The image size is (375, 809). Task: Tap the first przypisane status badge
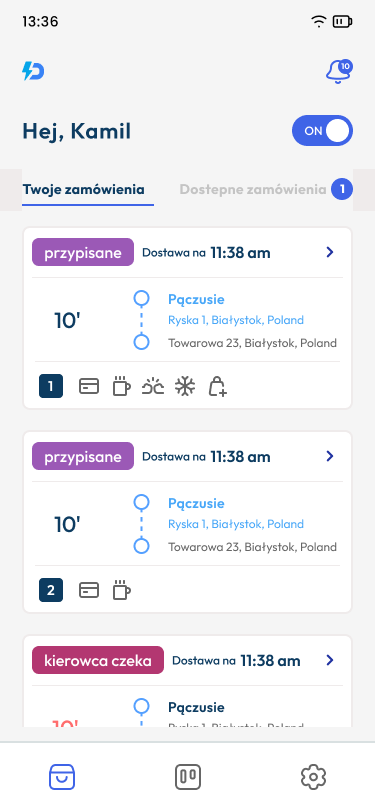83,252
